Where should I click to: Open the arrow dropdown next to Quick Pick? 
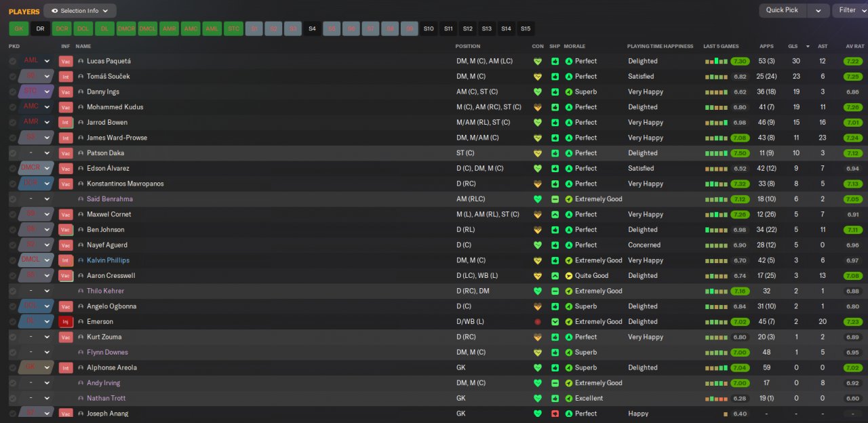pyautogui.click(x=818, y=10)
